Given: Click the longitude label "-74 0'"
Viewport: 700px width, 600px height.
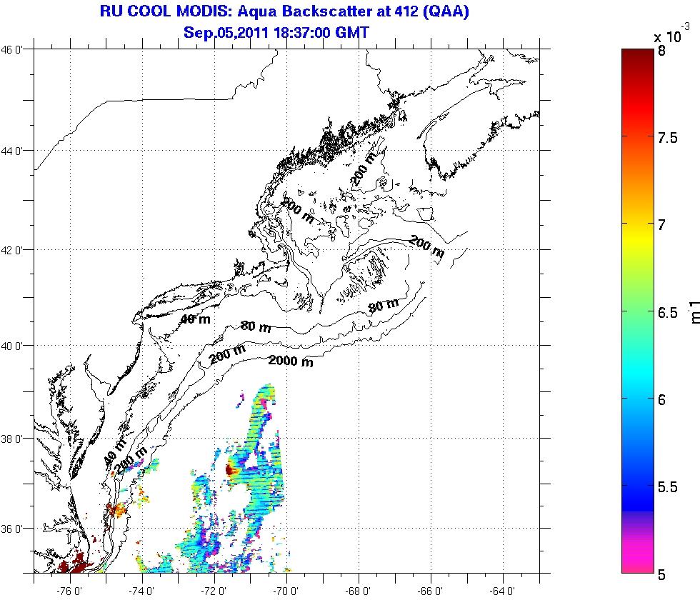Looking at the screenshot, I should coord(141,591).
